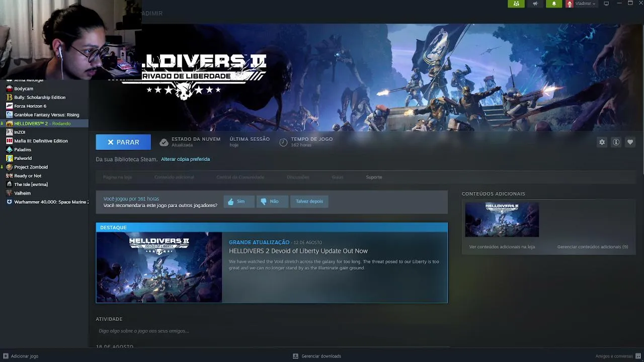The image size is (644, 362).
Task: Click the ÚLTIMA SESSÃO label
Action: pos(250,139)
